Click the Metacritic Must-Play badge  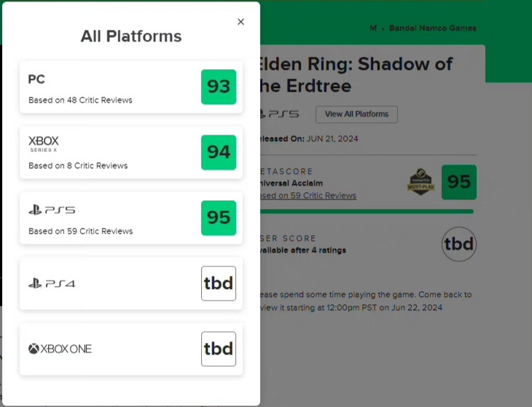[x=420, y=182]
